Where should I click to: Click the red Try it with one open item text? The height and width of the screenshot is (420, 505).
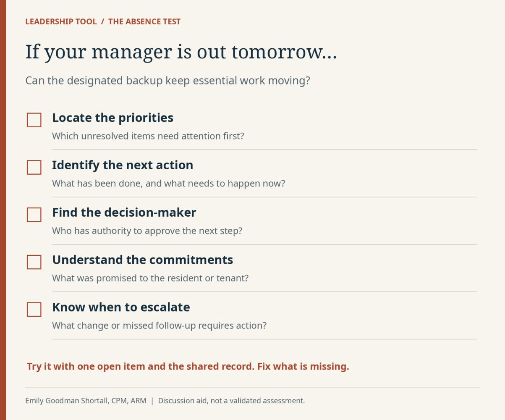188,366
